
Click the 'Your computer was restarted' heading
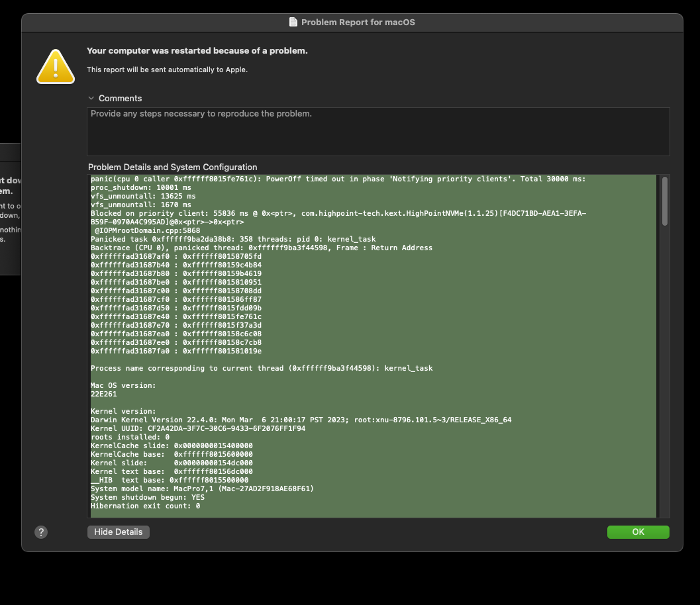(197, 51)
